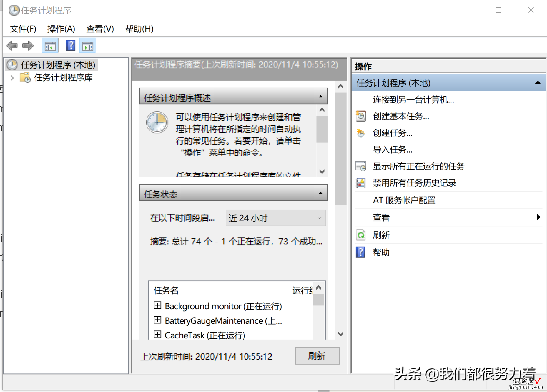This screenshot has height=392, width=547.
Task: Click the blue Help toolbar icon
Action: coord(71,45)
